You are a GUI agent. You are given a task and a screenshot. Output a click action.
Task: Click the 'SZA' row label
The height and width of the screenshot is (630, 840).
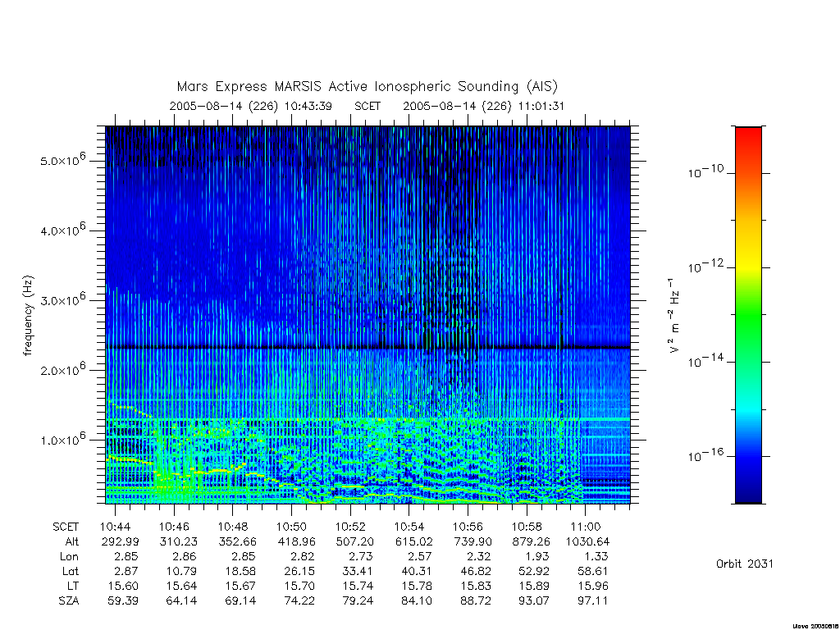(x=69, y=601)
